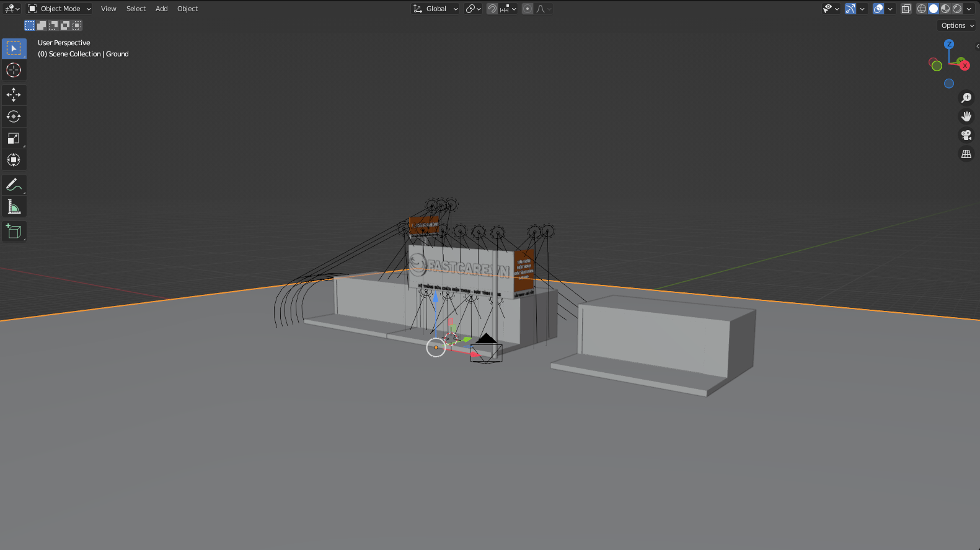The width and height of the screenshot is (980, 550).
Task: Choose the Measure ruler tool
Action: click(x=14, y=207)
